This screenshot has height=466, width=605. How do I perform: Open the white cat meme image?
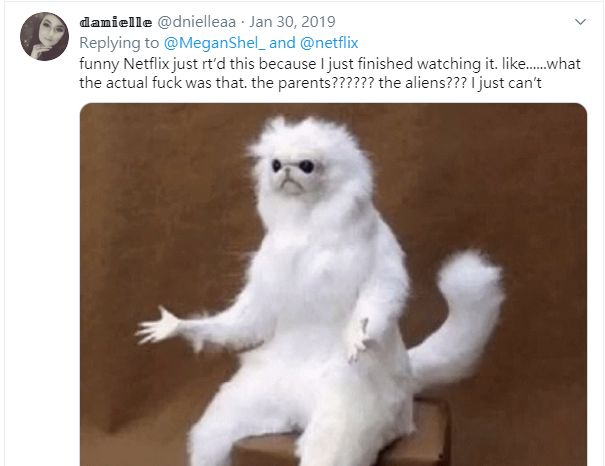(x=333, y=284)
